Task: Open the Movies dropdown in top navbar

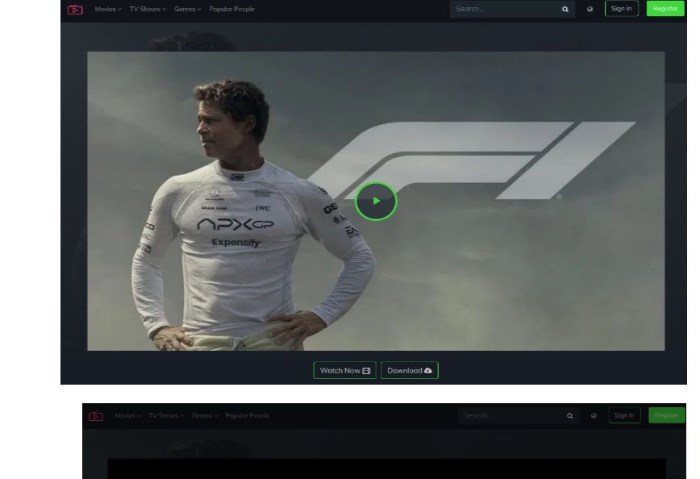Action: click(108, 9)
